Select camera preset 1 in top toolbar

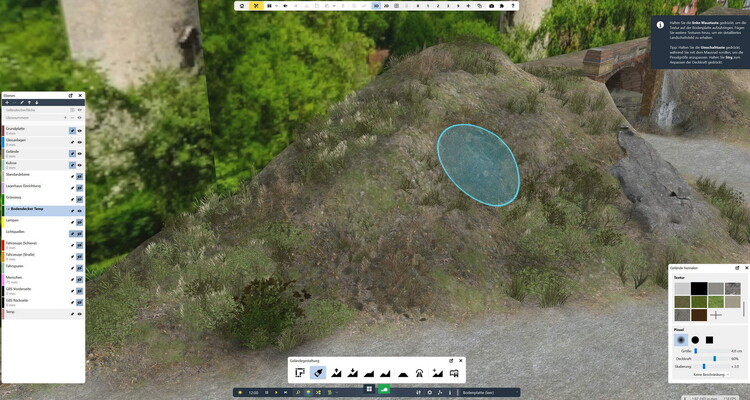(428, 6)
